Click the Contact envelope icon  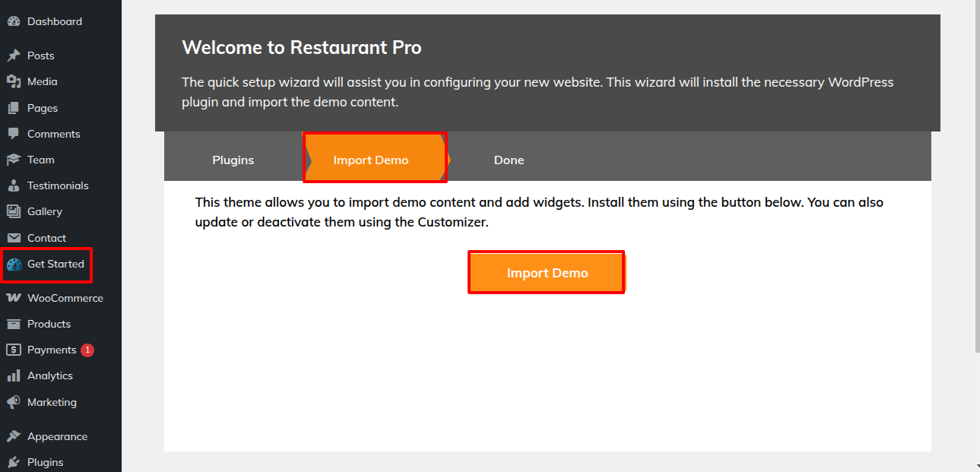tap(13, 238)
